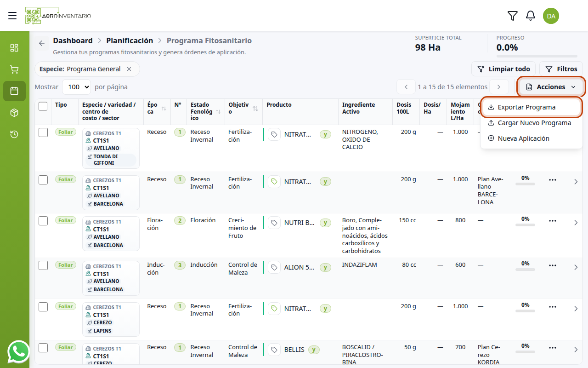Check the BELLIS row checkbox

point(43,348)
